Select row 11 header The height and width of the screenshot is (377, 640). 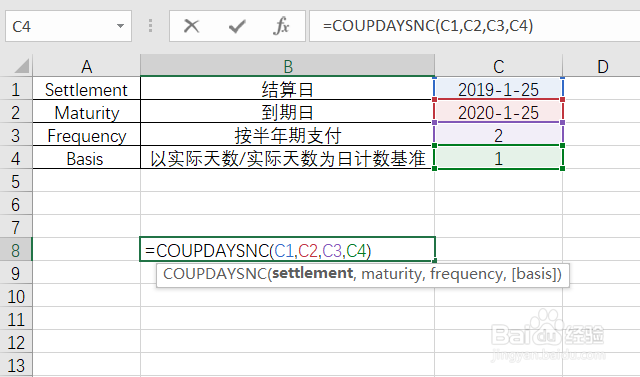point(16,319)
